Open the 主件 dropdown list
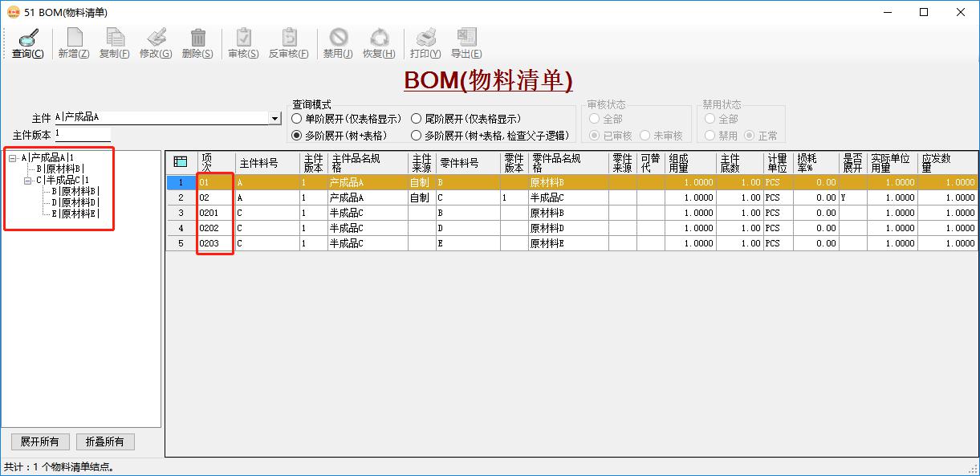This screenshot has height=476, width=980. point(274,117)
